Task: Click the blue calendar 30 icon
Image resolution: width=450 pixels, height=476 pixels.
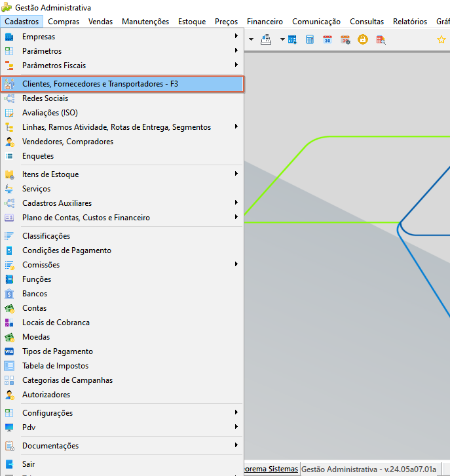Action: (x=328, y=39)
